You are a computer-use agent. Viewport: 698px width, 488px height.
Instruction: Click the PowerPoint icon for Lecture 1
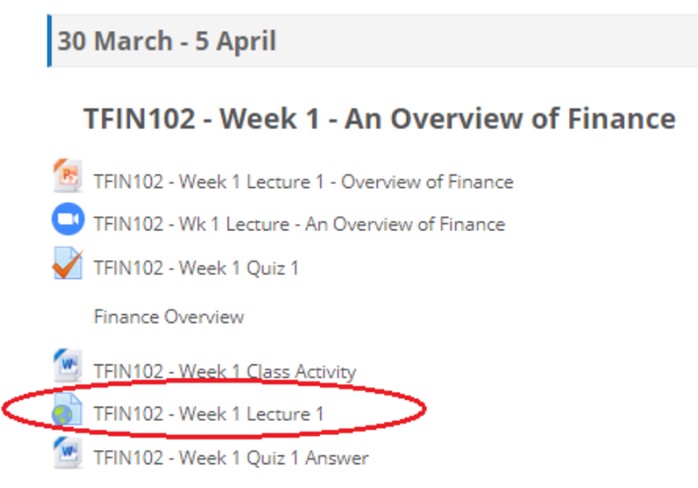67,177
